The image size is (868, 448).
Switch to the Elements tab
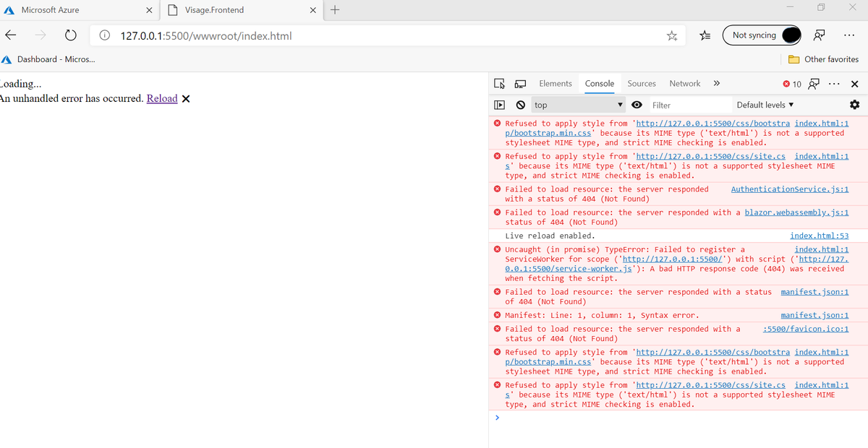click(556, 84)
